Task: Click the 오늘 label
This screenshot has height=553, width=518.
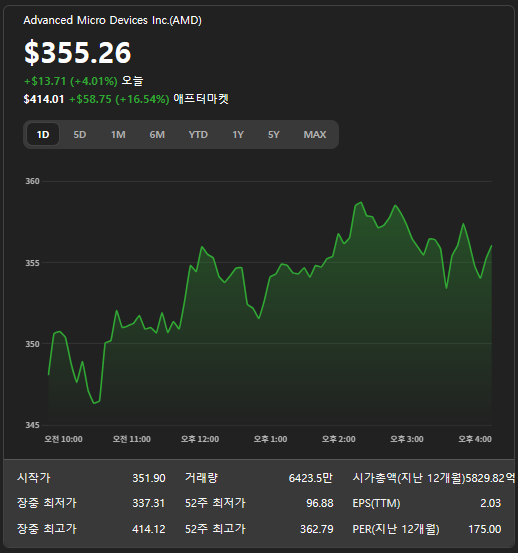Action: (132, 81)
